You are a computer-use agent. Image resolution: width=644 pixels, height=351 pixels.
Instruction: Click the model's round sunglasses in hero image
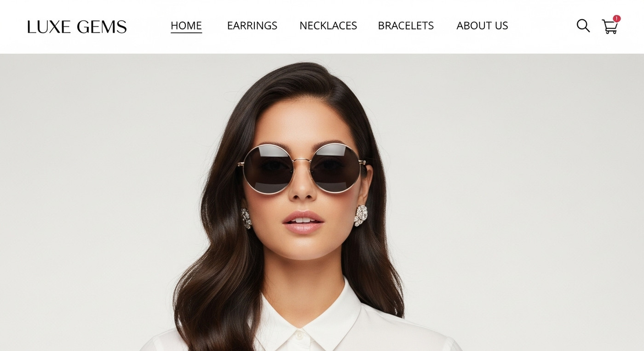tap(301, 168)
